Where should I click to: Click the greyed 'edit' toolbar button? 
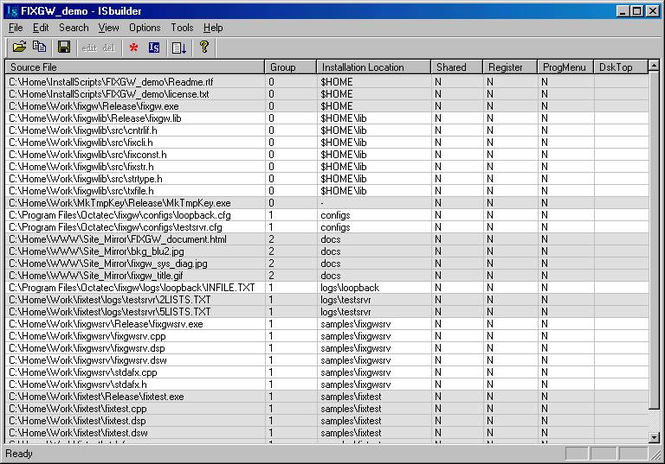[89, 48]
